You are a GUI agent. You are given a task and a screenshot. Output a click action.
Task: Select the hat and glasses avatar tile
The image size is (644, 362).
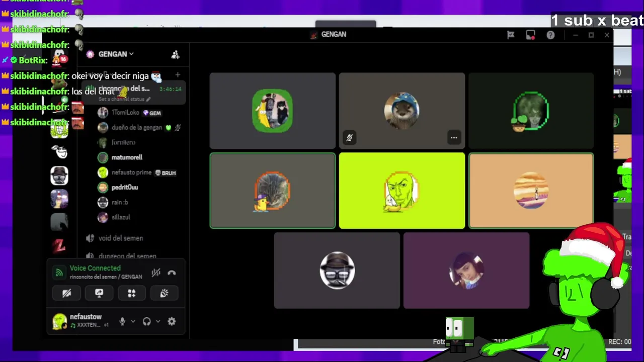tap(337, 270)
